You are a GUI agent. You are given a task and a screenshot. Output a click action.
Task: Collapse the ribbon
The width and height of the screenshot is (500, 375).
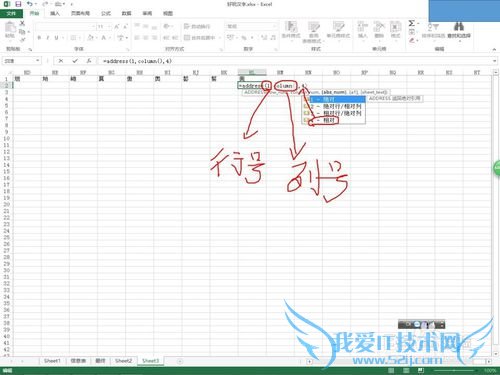tap(494, 49)
